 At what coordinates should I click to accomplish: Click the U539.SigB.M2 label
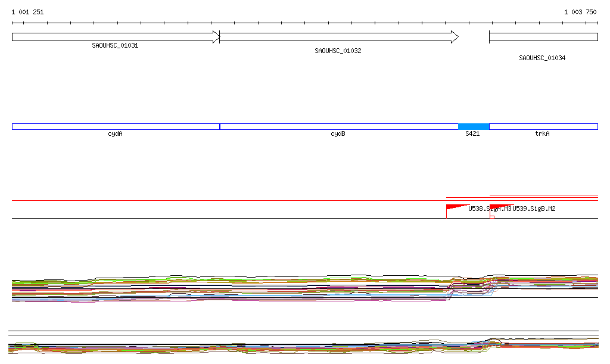click(534, 209)
